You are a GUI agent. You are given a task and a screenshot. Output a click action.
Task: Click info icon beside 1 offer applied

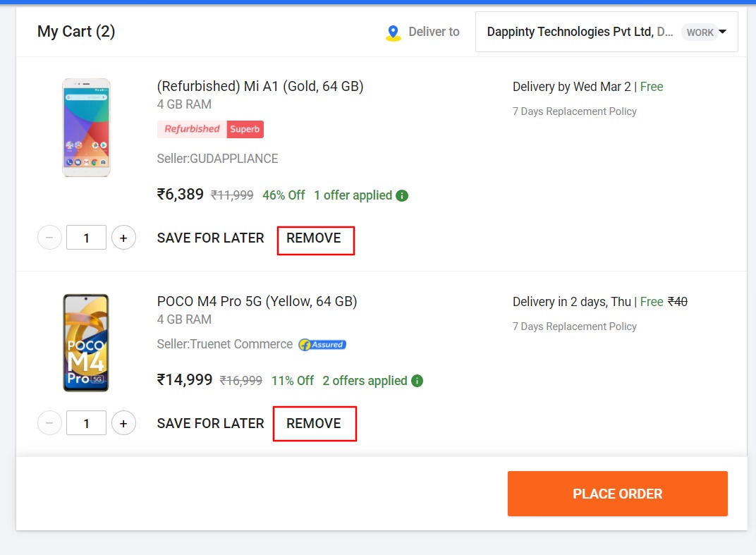[x=402, y=195]
